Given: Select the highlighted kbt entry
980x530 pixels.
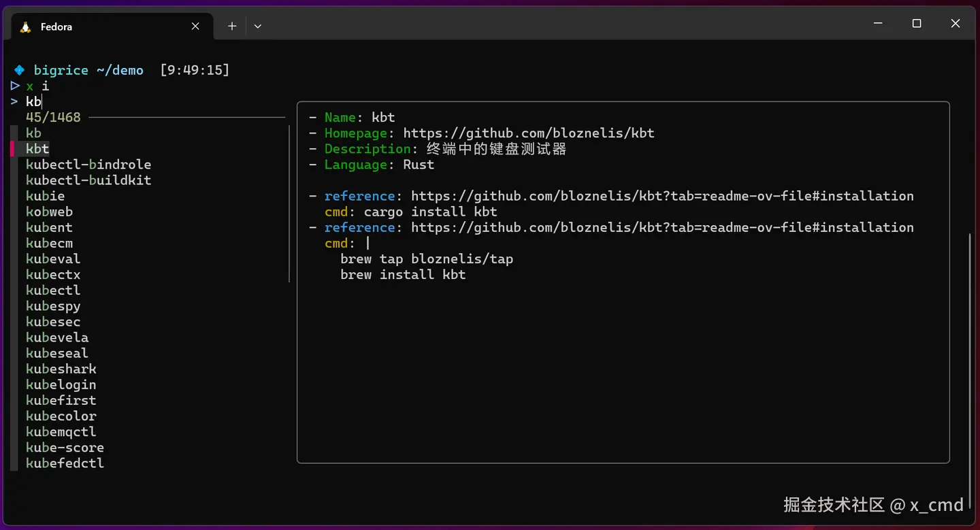Looking at the screenshot, I should point(37,149).
